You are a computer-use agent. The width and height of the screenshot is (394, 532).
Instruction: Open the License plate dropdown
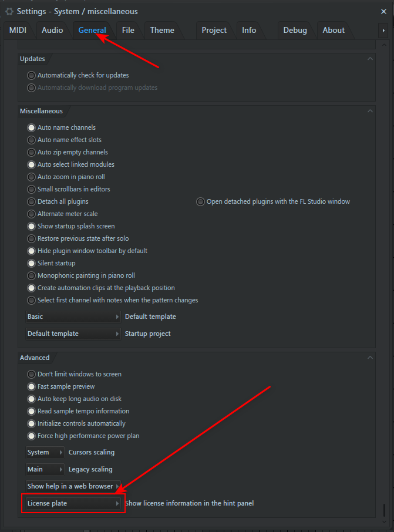point(73,503)
